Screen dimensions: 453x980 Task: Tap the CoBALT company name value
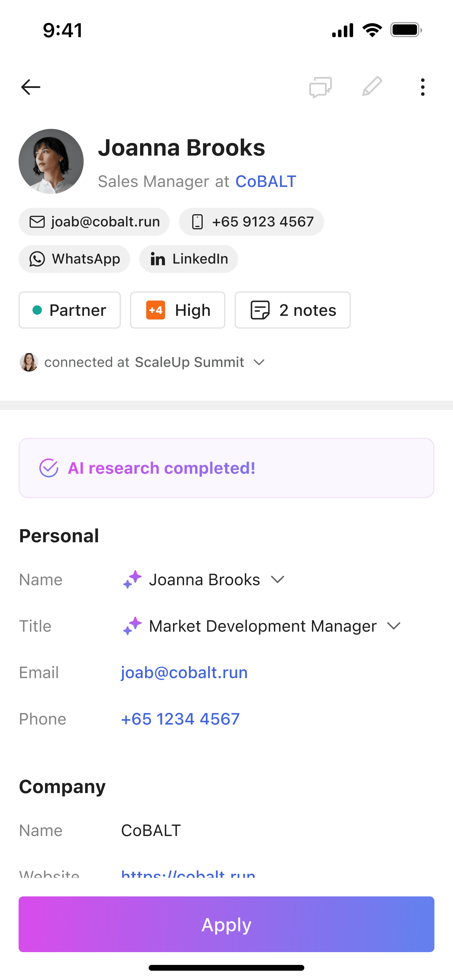click(x=151, y=831)
